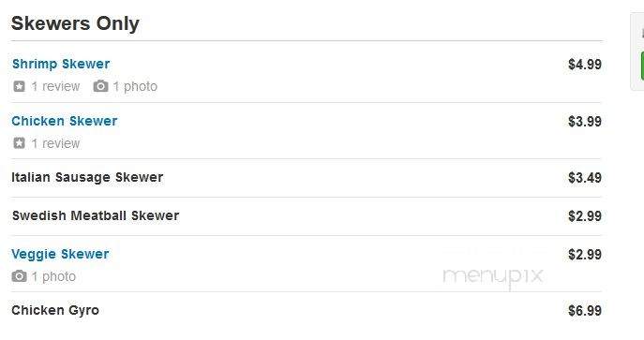Open the Shrimp Skewer item link

61,64
